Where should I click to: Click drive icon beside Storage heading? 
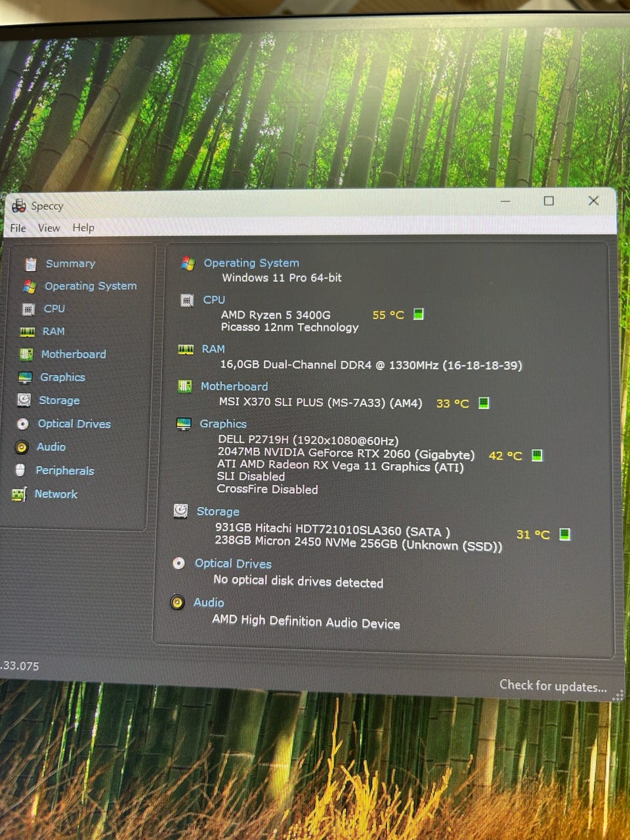pos(180,511)
